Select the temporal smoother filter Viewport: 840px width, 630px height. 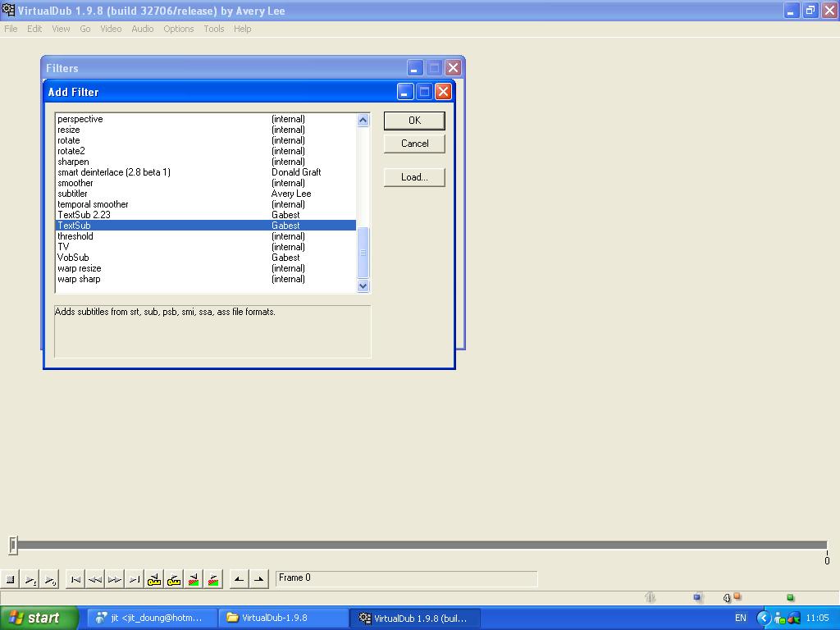click(206, 204)
